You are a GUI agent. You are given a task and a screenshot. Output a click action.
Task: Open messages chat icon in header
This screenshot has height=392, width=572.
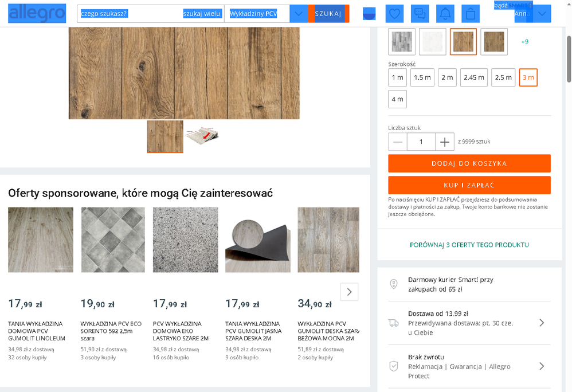(x=420, y=13)
